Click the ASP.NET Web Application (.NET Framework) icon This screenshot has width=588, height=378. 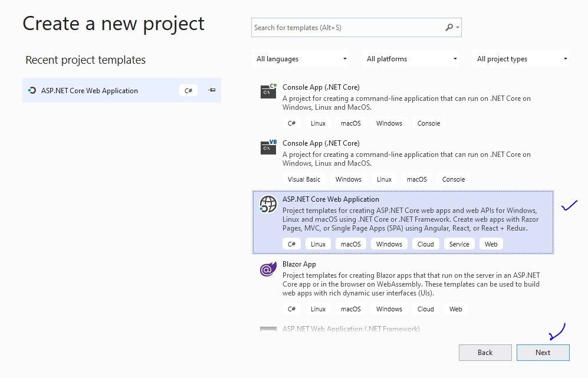coord(268,328)
